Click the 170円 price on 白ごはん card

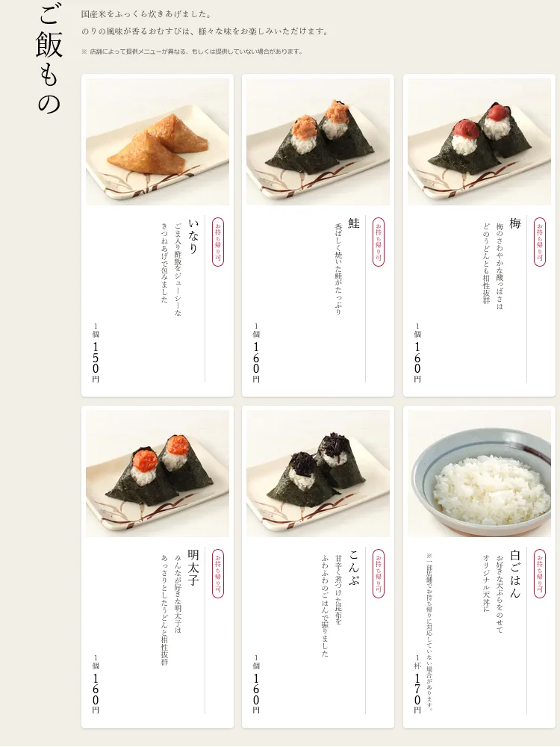pyautogui.click(x=417, y=694)
